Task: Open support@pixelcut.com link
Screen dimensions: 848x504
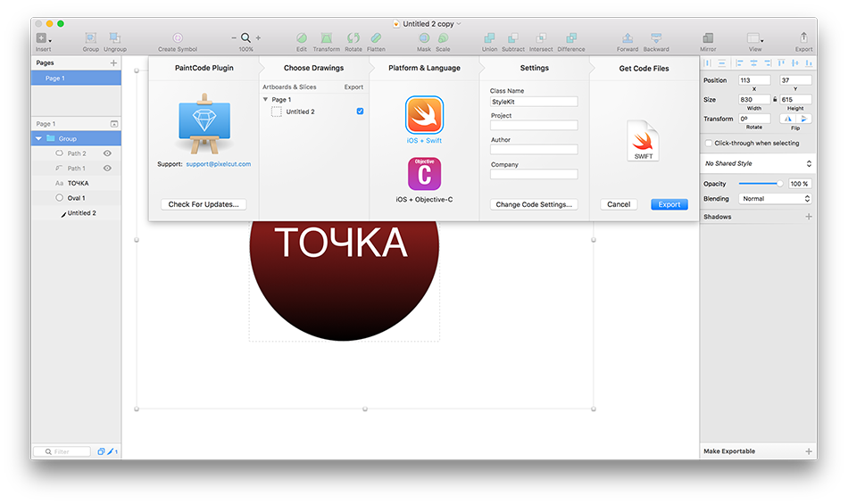Action: [x=219, y=164]
